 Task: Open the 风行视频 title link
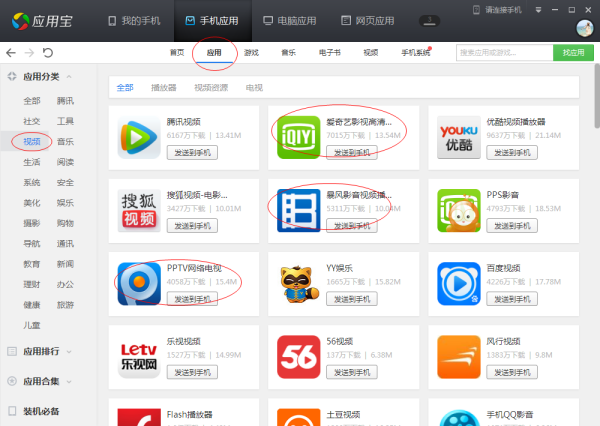[503, 341]
